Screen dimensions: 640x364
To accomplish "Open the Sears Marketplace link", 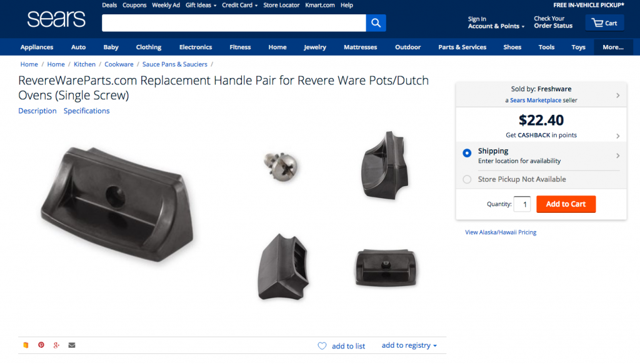I will 536,101.
